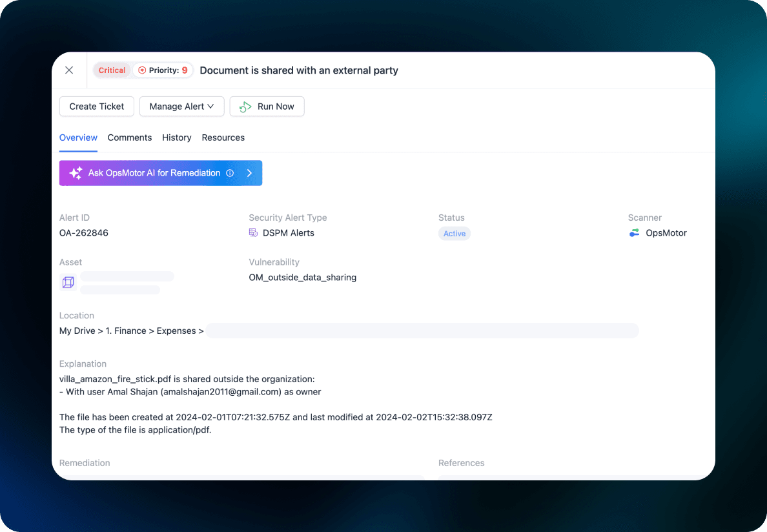Image resolution: width=767 pixels, height=532 pixels.
Task: Click the application/pdf file type line
Action: (x=136, y=430)
